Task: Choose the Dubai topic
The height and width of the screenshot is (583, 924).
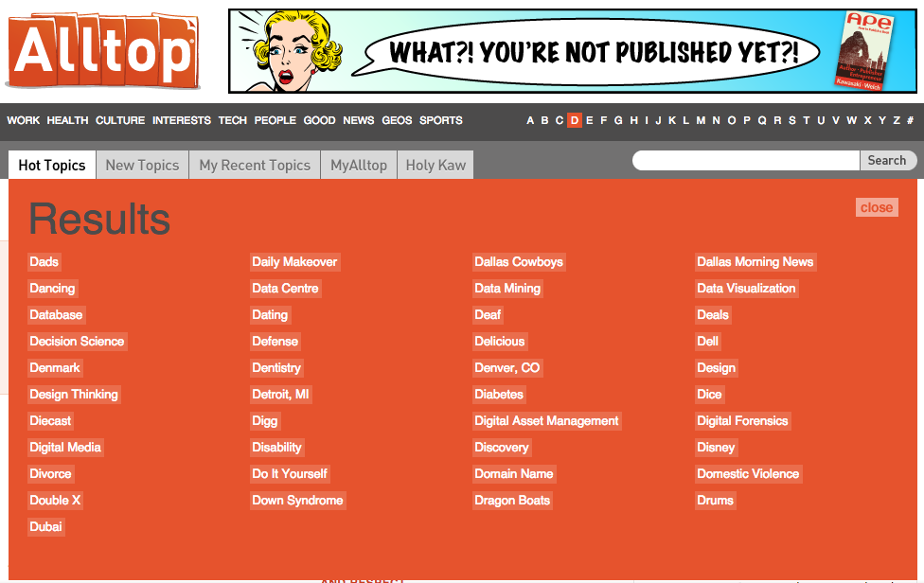Action: (x=46, y=527)
